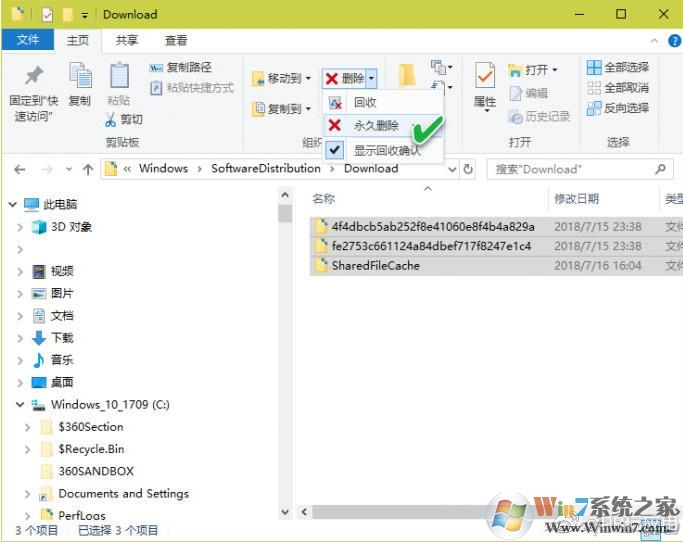Click the Paste (粘贴) ribbon icon
The height and width of the screenshot is (542, 683).
click(119, 75)
